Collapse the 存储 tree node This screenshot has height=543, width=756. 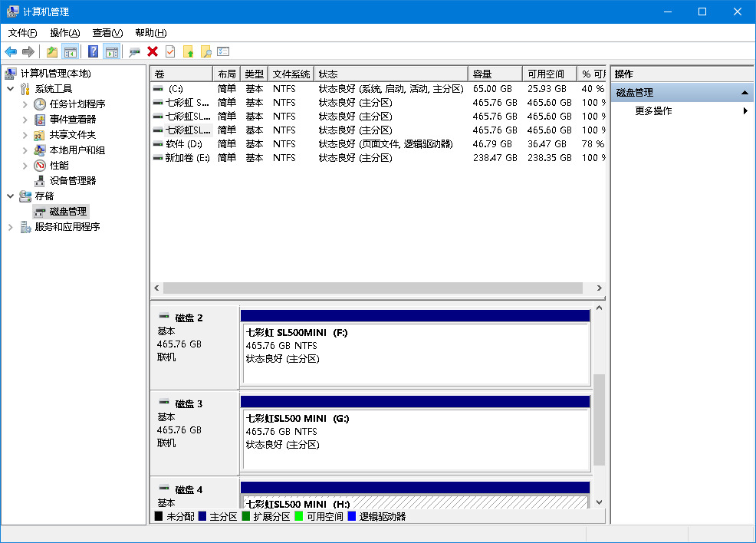coord(11,196)
